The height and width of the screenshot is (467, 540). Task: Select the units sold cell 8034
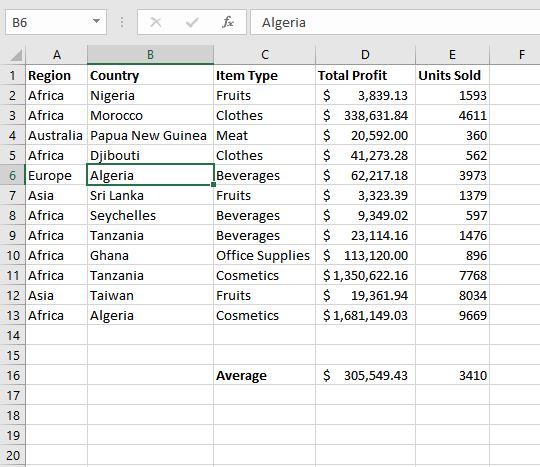pos(453,295)
